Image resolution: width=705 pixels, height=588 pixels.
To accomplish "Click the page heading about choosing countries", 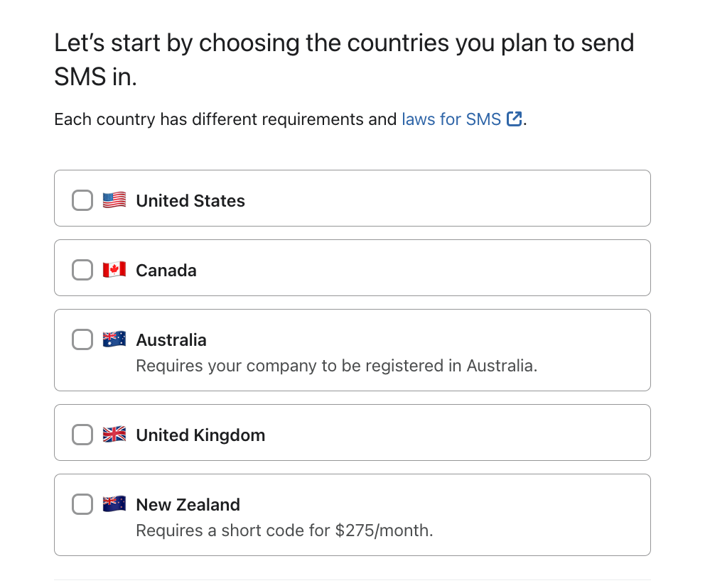I will tap(343, 58).
